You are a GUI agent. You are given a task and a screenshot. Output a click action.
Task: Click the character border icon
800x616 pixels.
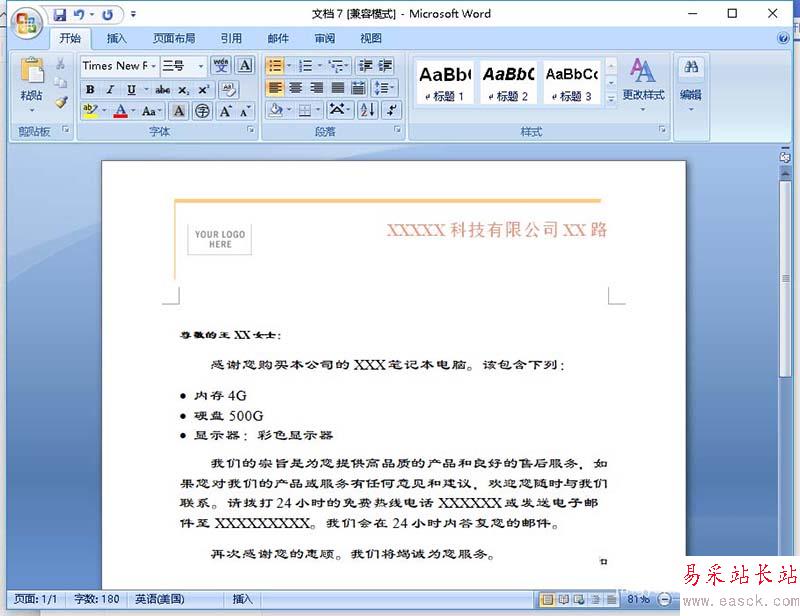[245, 66]
